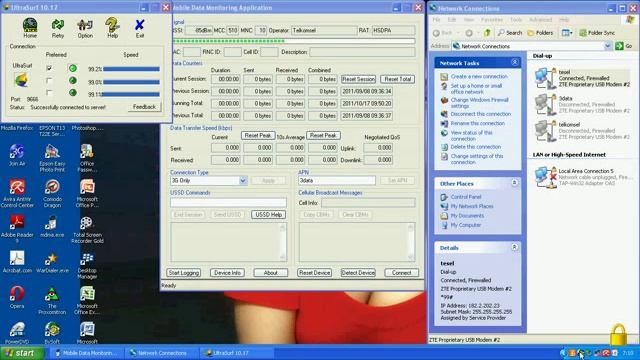Viewport: 640px width, 360px height.
Task: Click Adobe Reader desktop icon
Action: [x=17, y=229]
